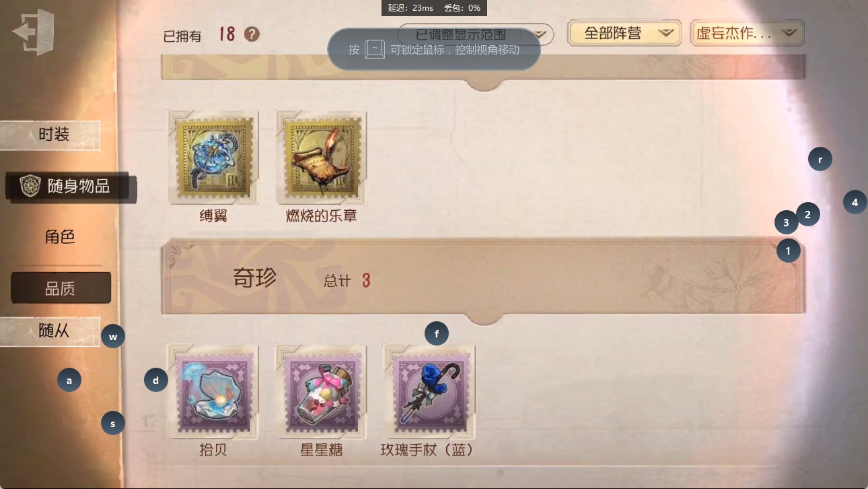This screenshot has height=489, width=868.
Task: Select the 燃烧的乐章 accessory stamp
Action: pos(321,158)
